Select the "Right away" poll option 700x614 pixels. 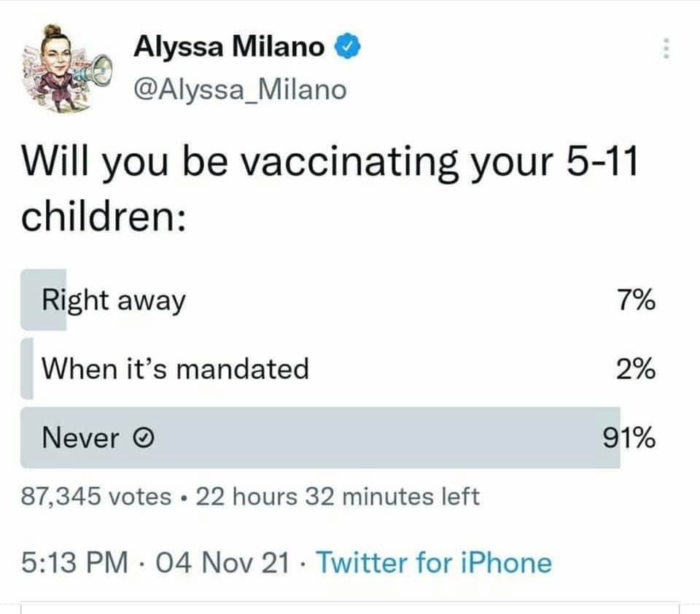tap(113, 300)
